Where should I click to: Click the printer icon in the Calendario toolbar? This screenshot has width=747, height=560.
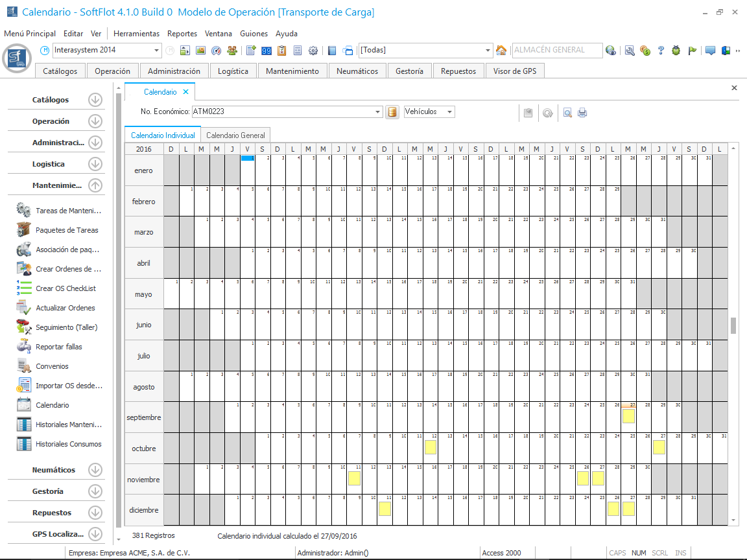pyautogui.click(x=582, y=113)
